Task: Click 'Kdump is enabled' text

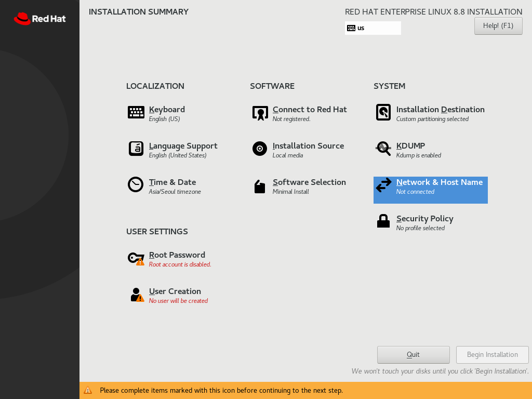Action: tap(419, 155)
